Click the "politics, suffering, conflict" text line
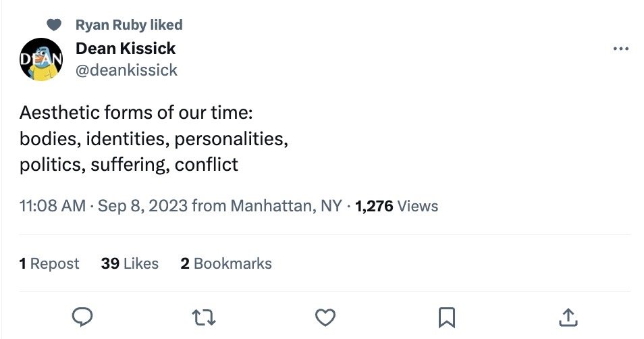Image resolution: width=644 pixels, height=339 pixels. (129, 164)
